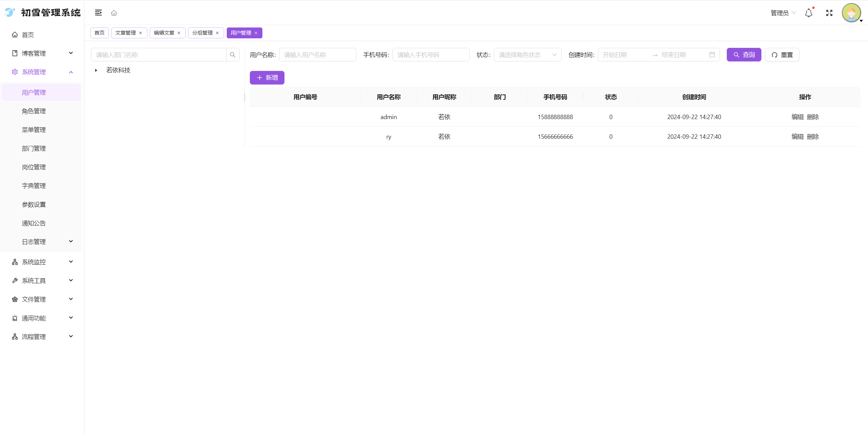The width and height of the screenshot is (868, 435).
Task: Click the 查询 search button
Action: point(744,55)
